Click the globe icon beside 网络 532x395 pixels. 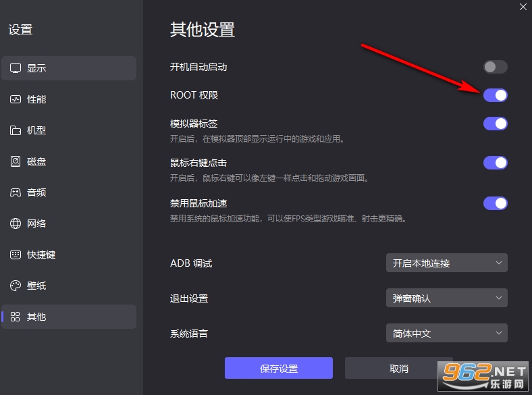pyautogui.click(x=16, y=223)
